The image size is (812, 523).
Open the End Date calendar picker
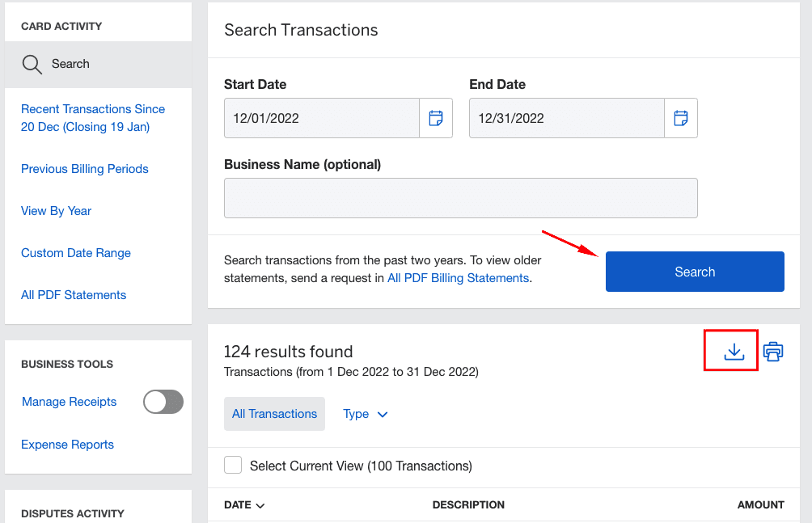coord(680,118)
